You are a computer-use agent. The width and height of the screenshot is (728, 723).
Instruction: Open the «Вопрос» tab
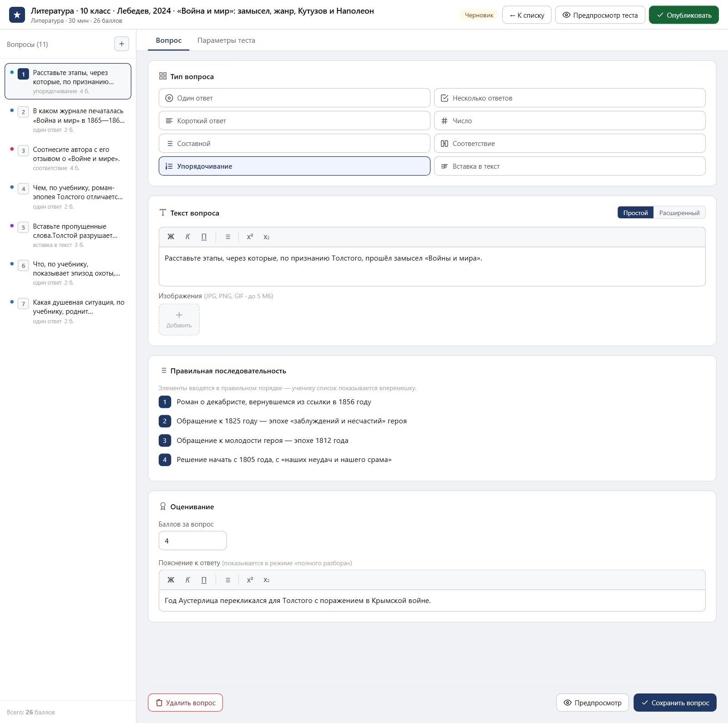[169, 40]
